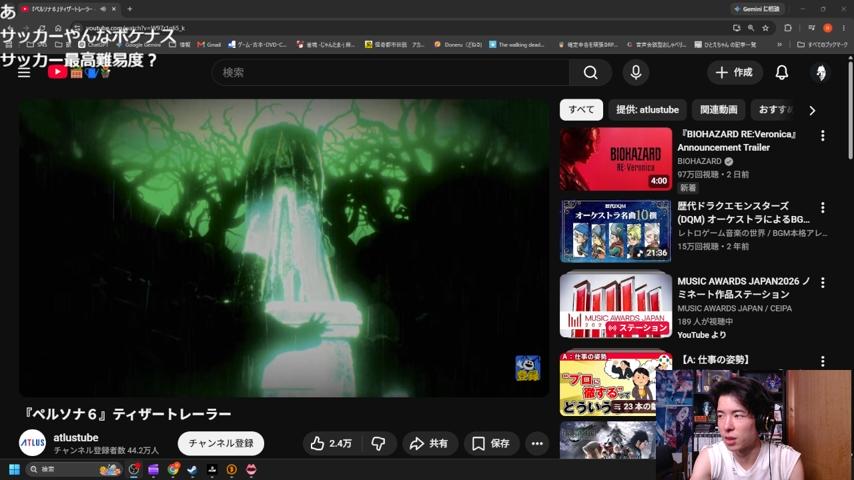The width and height of the screenshot is (854, 480).
Task: Select the おすすめ filter chip
Action: click(776, 110)
